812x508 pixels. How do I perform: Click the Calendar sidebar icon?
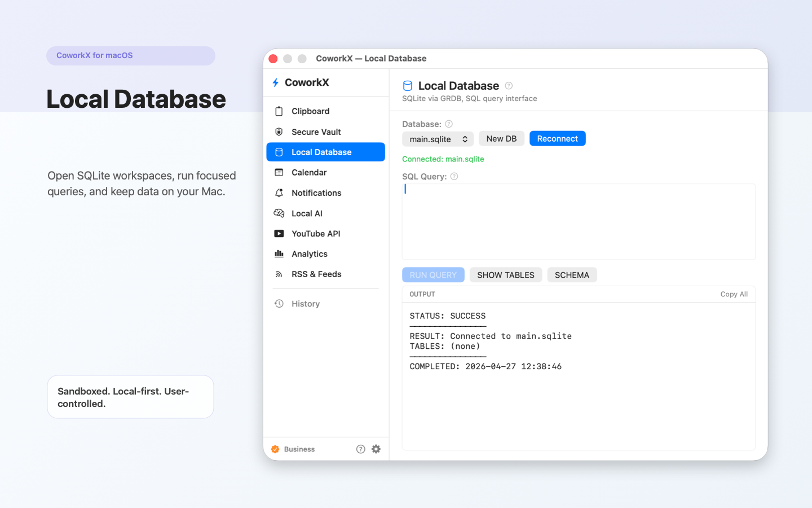[x=279, y=172]
